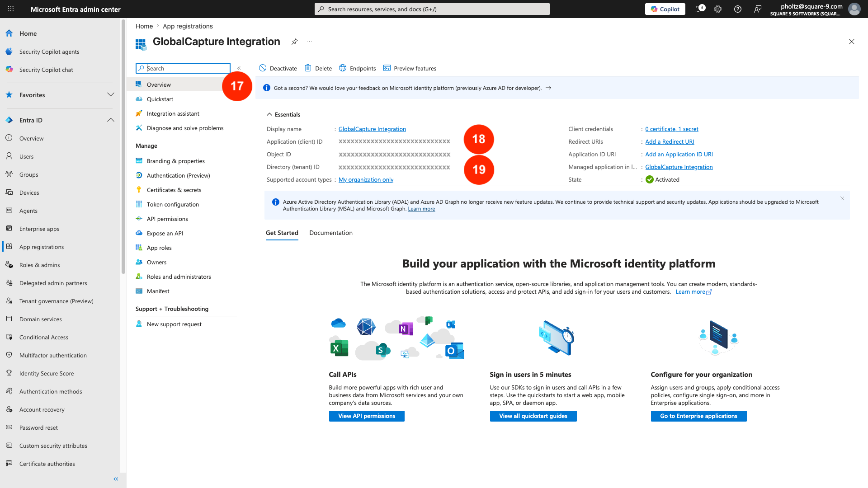Open the feedback banner arrow

click(x=548, y=88)
